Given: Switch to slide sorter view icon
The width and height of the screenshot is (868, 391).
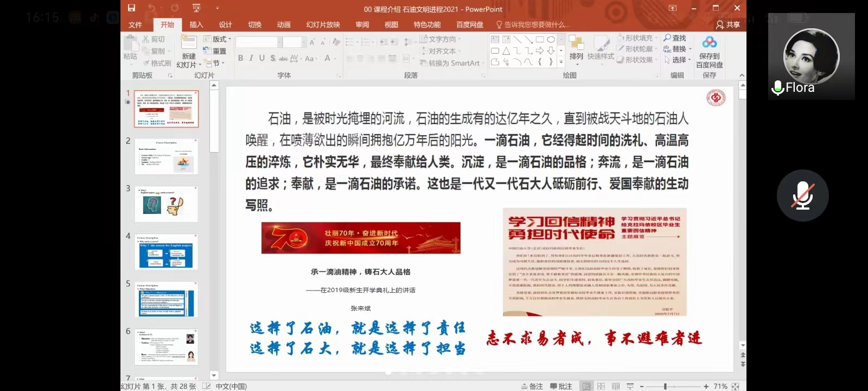Looking at the screenshot, I should pyautogui.click(x=601, y=386).
